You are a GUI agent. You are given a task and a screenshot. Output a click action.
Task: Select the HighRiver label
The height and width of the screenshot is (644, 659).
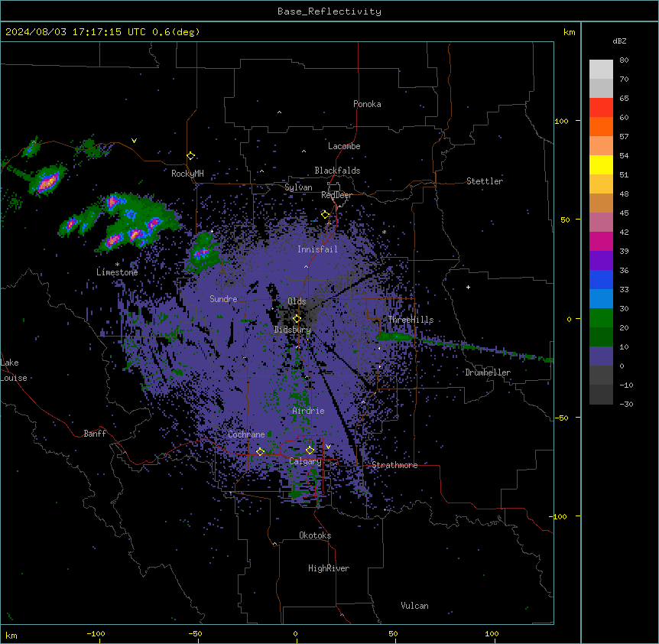[x=329, y=568]
